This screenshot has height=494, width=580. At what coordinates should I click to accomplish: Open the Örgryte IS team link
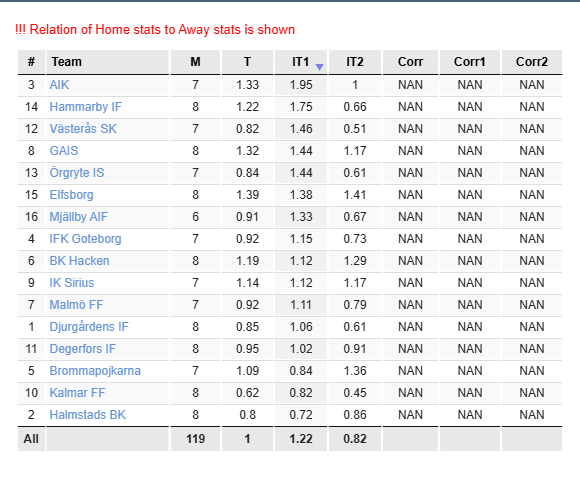[77, 173]
